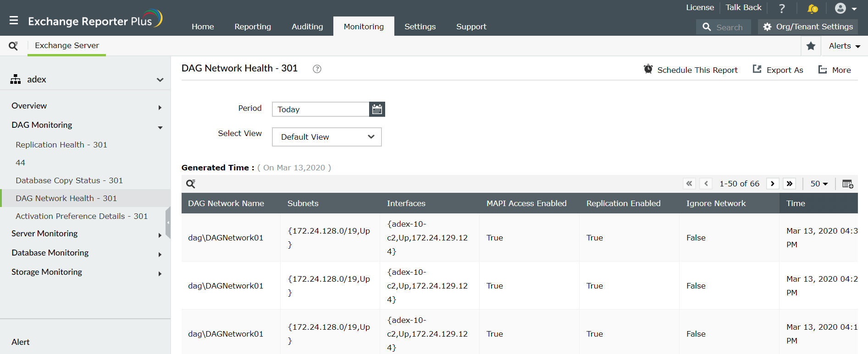Click the favorites star icon
868x354 pixels.
click(811, 46)
